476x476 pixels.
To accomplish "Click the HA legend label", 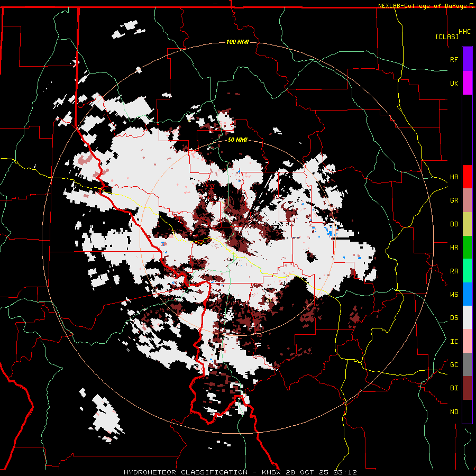I will (x=454, y=177).
